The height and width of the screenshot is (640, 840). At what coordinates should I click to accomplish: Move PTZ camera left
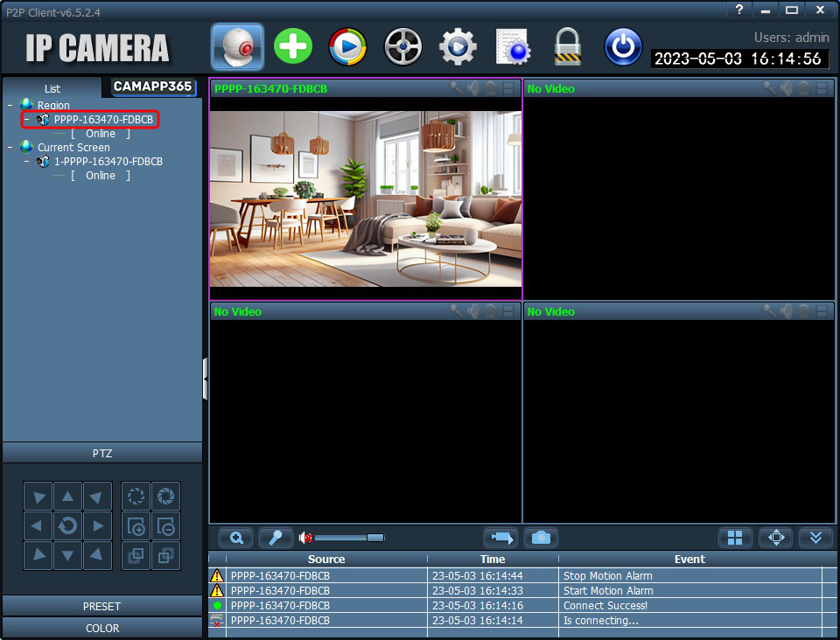(38, 526)
